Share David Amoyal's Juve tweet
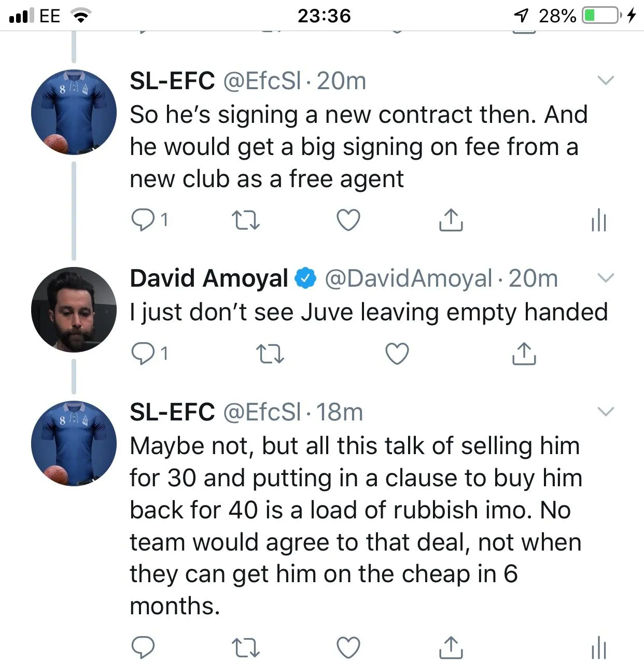 click(524, 354)
